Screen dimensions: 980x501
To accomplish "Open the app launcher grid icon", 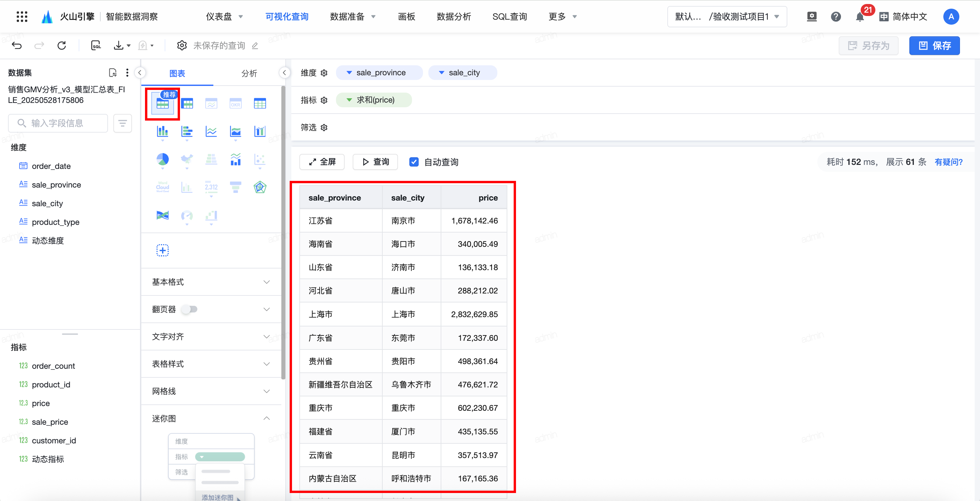I will pyautogui.click(x=22, y=17).
